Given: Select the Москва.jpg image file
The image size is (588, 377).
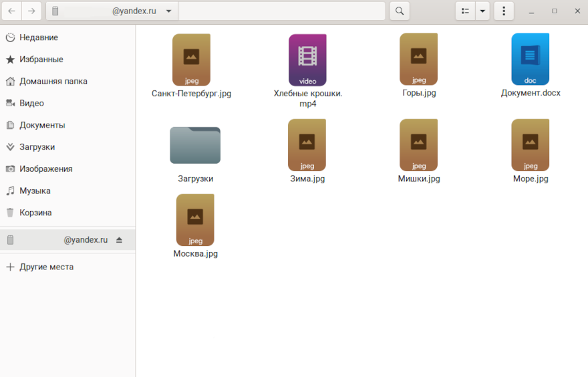Looking at the screenshot, I should click(195, 220).
